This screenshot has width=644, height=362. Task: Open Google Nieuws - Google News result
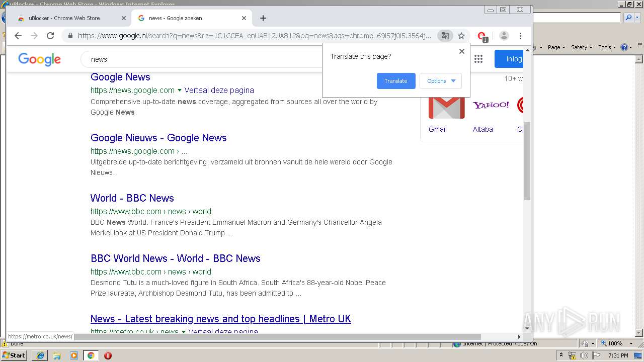coord(158,138)
